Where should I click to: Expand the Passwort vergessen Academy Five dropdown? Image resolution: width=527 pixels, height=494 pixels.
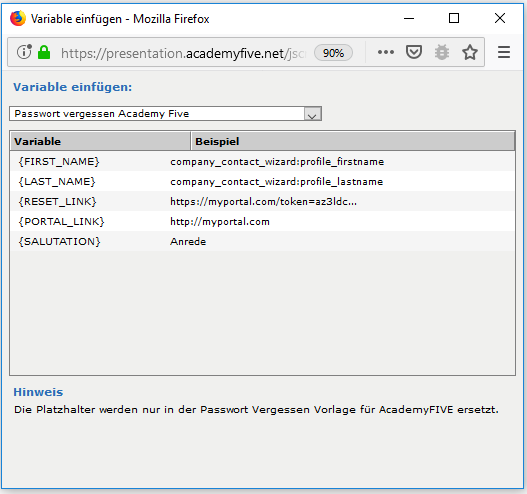pyautogui.click(x=165, y=114)
